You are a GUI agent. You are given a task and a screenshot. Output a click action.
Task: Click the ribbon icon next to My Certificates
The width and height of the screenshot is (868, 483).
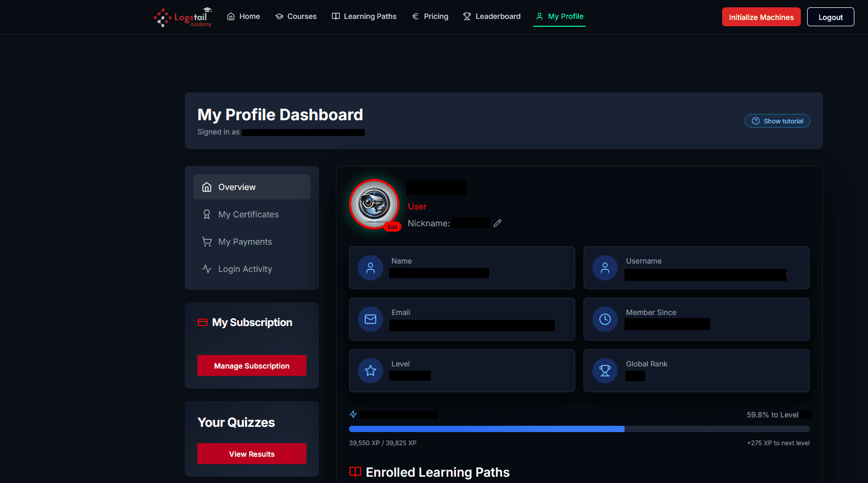(x=207, y=214)
